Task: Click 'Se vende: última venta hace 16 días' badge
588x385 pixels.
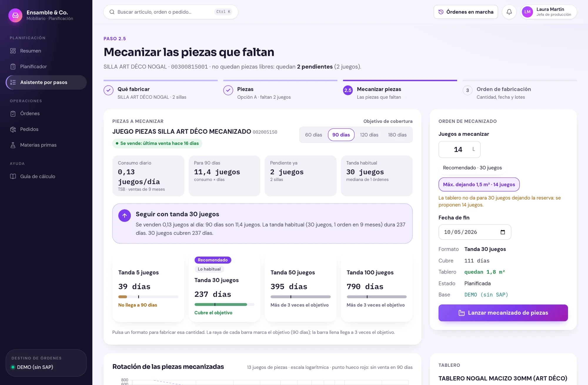Action: pyautogui.click(x=157, y=143)
